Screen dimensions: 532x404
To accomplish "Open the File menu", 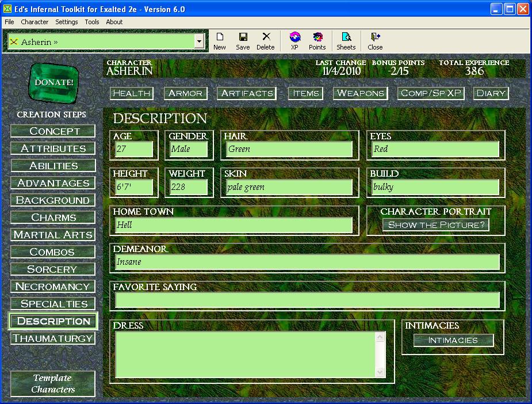I will tap(9, 22).
